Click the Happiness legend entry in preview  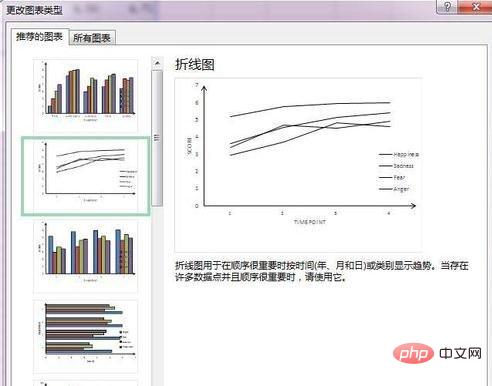click(x=399, y=155)
